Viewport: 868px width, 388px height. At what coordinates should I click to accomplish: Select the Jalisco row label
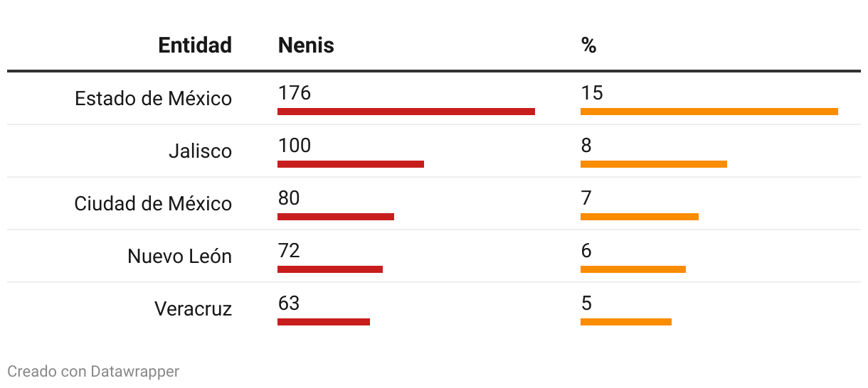201,151
